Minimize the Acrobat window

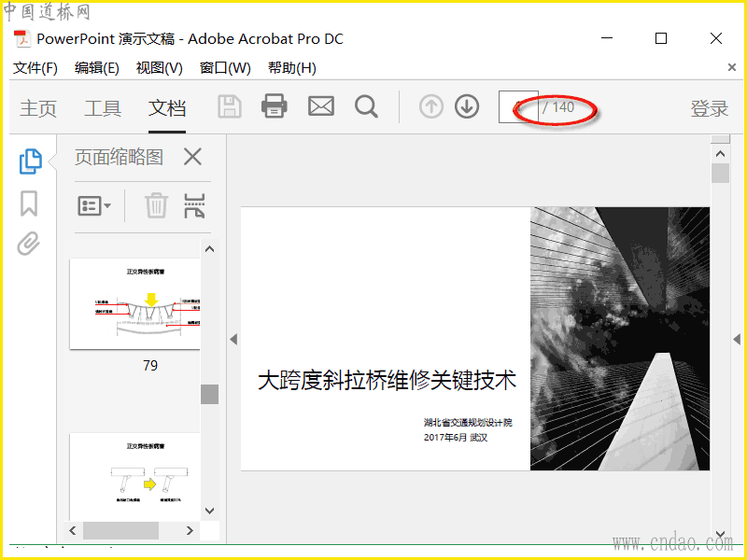[x=607, y=38]
